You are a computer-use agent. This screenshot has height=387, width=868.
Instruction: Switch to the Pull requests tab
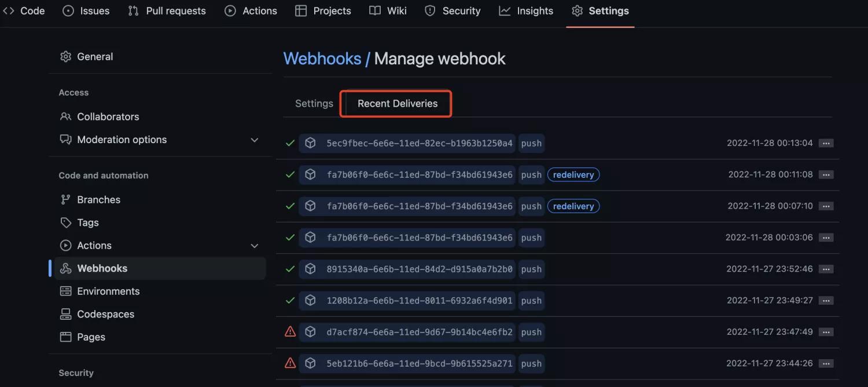click(x=167, y=11)
